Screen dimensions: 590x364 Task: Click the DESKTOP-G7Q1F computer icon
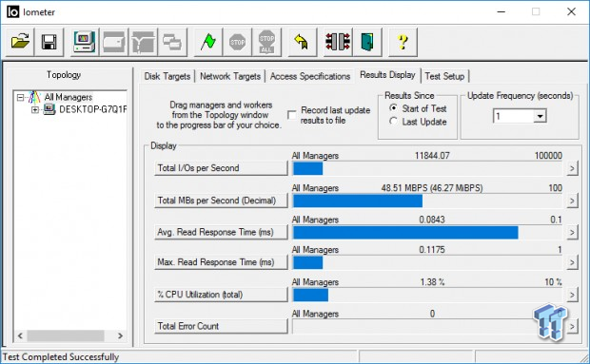pos(49,109)
